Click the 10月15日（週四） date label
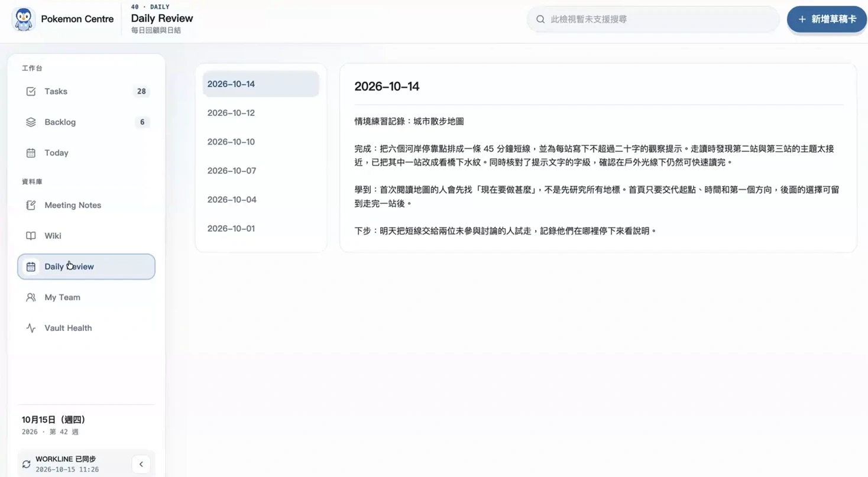Viewport: 868px width, 477px height. click(x=54, y=420)
